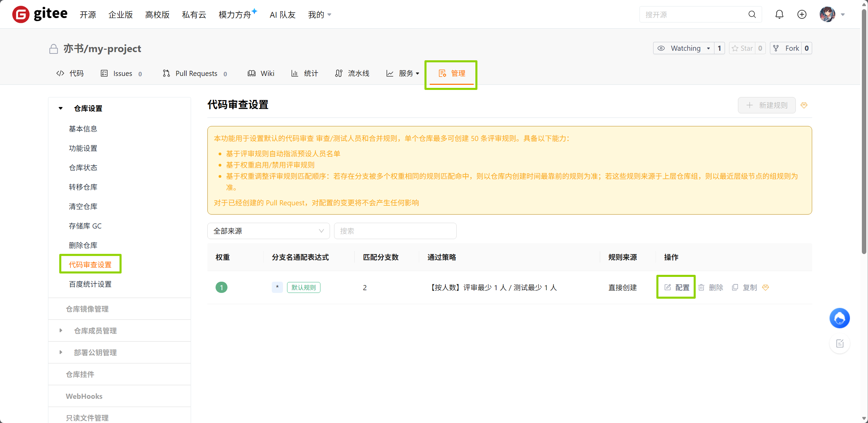
Task: Toggle Watching status of the repository
Action: 685,48
